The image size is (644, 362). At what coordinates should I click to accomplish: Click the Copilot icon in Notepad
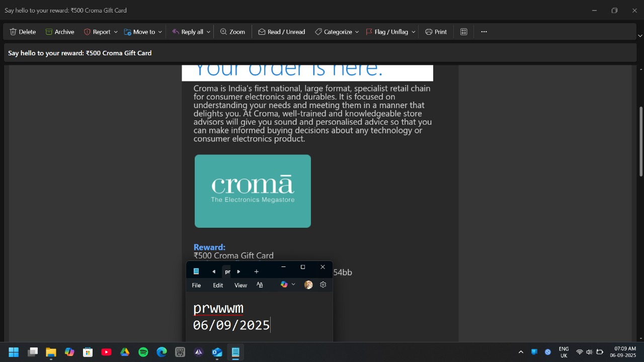[x=284, y=285]
